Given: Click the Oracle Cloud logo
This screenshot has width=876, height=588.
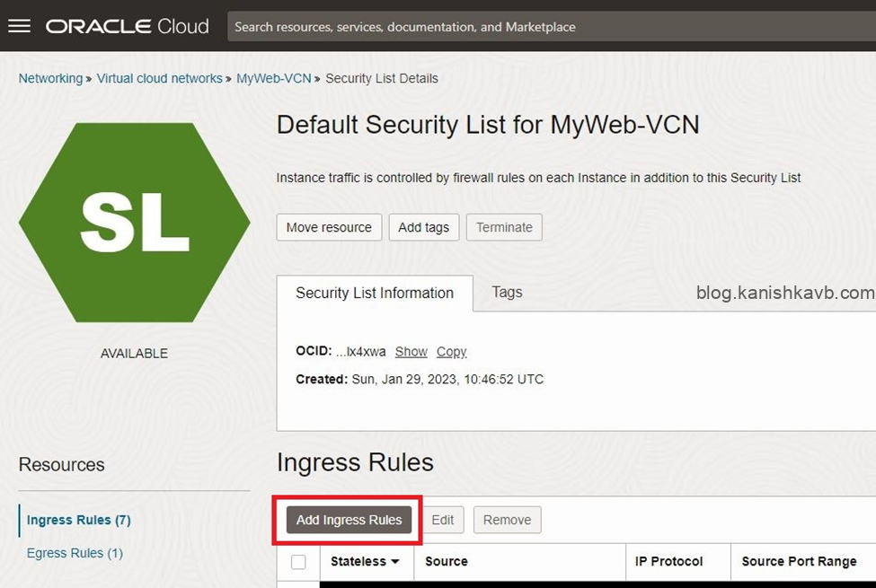Looking at the screenshot, I should [127, 26].
